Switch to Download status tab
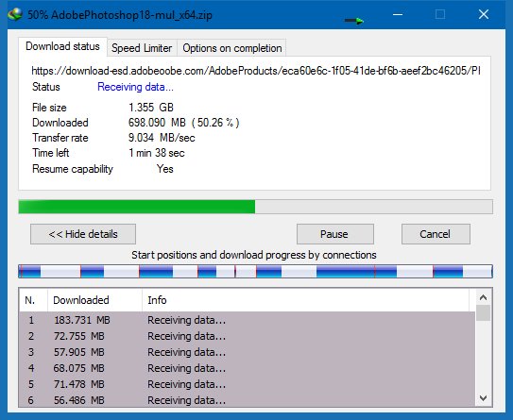Screen dimensions: 513x420 pyautogui.click(x=62, y=47)
